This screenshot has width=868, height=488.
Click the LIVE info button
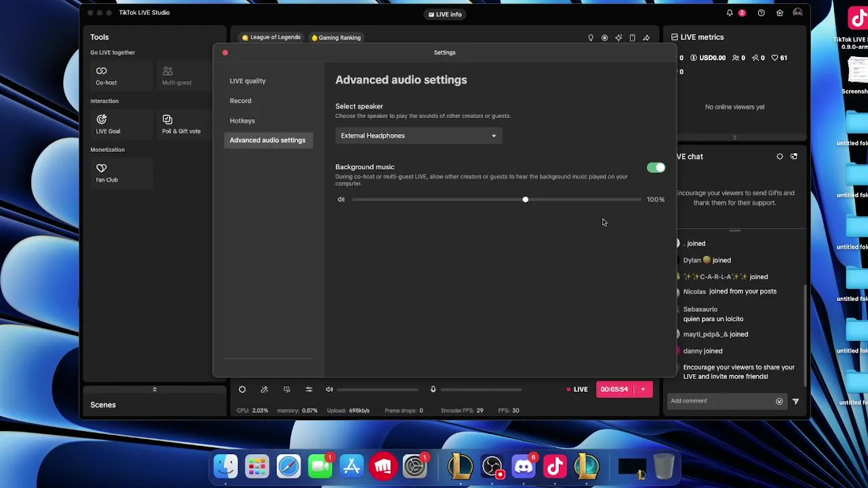click(x=445, y=14)
